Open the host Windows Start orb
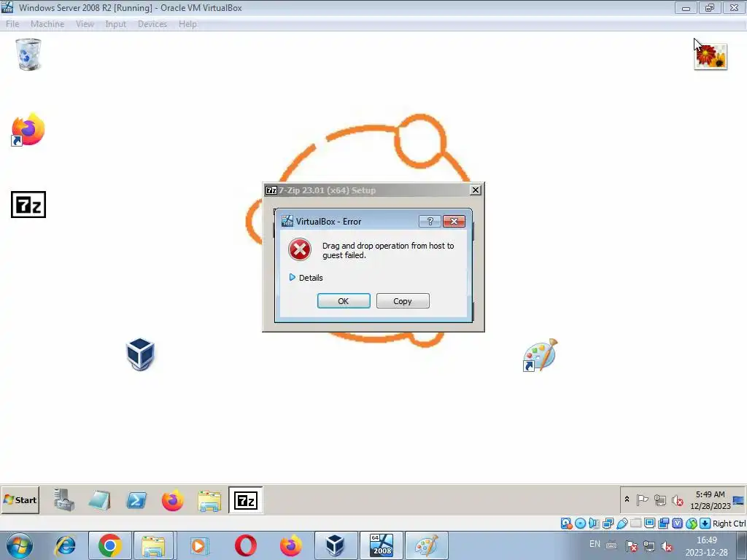Image resolution: width=747 pixels, height=560 pixels. pyautogui.click(x=20, y=545)
